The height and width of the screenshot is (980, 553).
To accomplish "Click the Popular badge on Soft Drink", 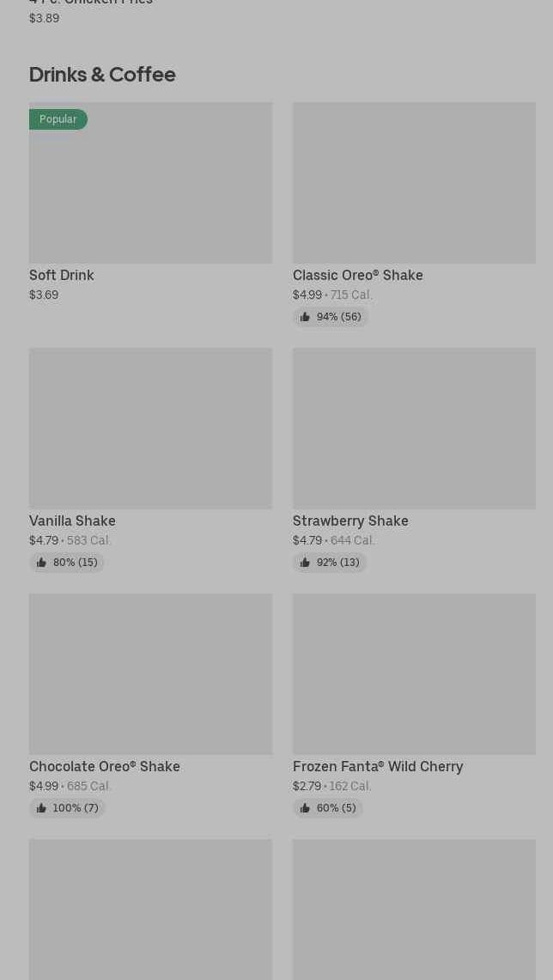I will 58,119.
